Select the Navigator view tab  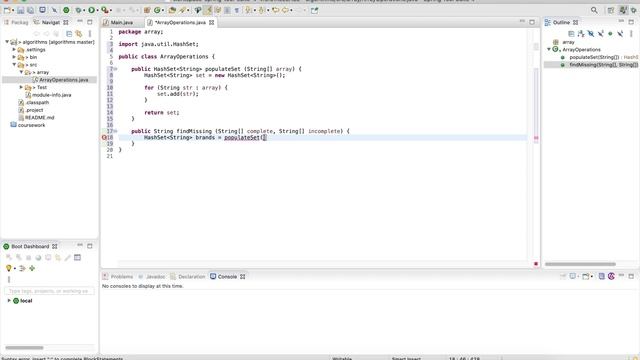[x=51, y=22]
